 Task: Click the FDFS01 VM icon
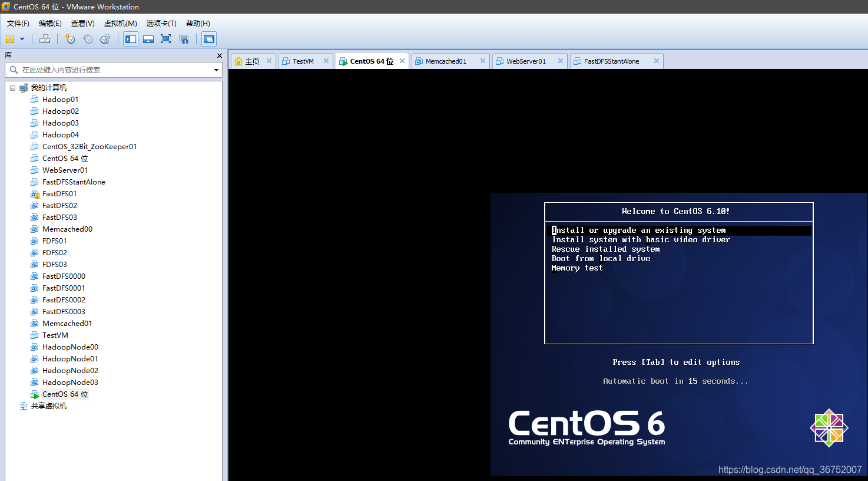(35, 241)
